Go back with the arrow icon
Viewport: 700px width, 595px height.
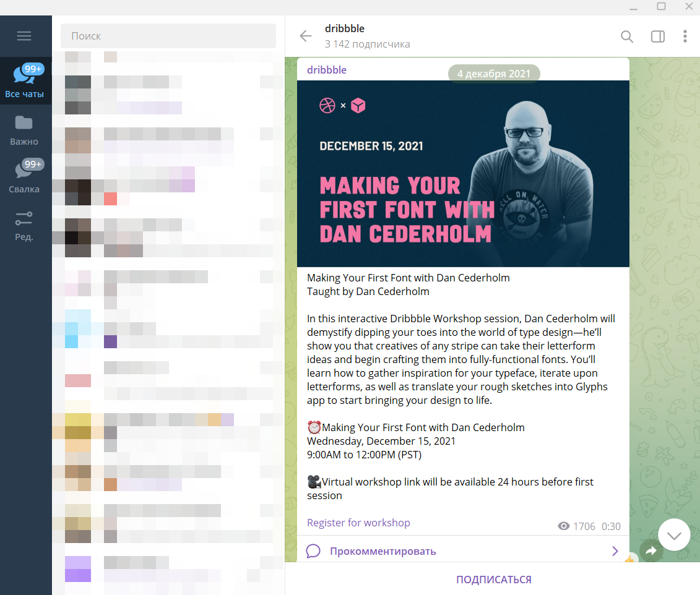[306, 36]
